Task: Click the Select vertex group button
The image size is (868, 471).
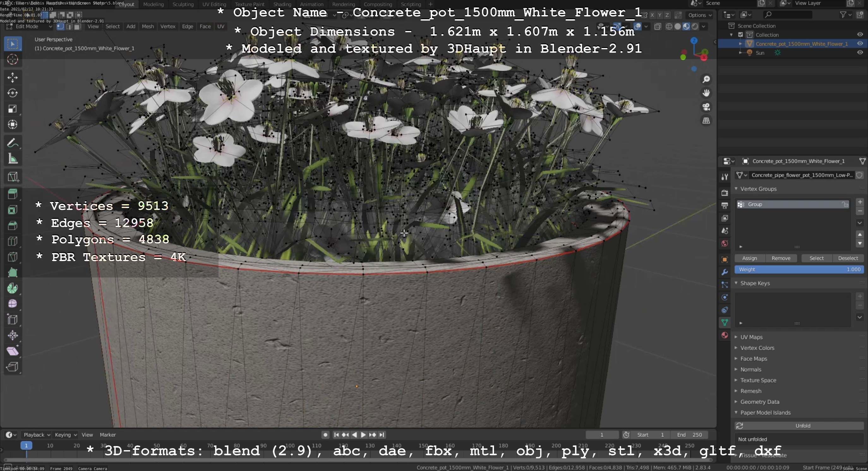Action: point(817,258)
